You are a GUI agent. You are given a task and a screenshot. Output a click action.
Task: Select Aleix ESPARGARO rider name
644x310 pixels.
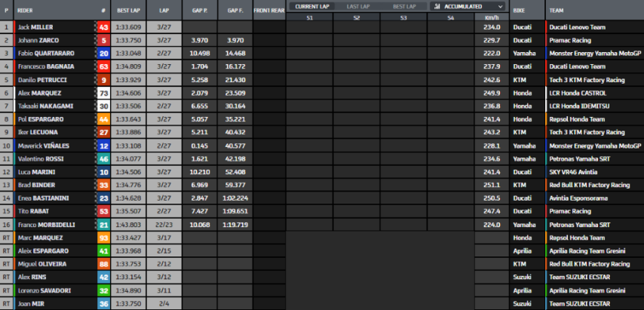[43, 251]
